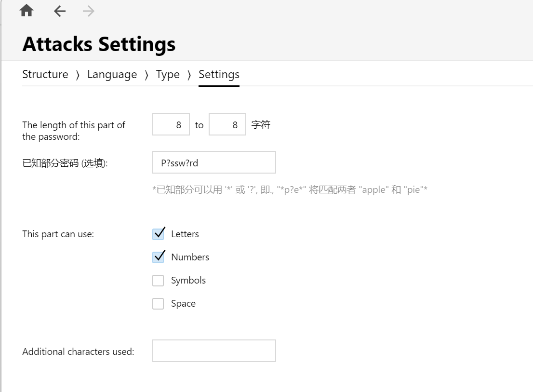533x392 pixels.
Task: Click the forward navigation arrow
Action: 88,12
